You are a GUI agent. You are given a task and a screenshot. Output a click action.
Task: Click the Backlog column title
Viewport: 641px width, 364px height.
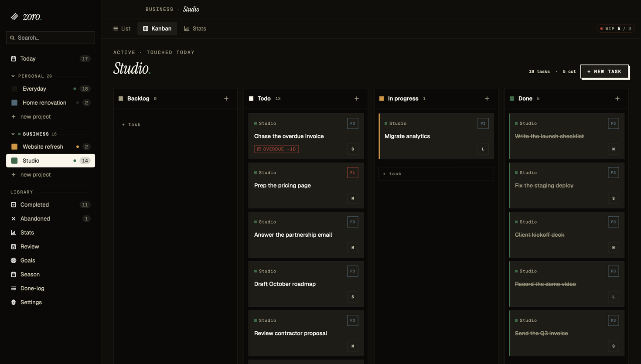[x=138, y=99]
